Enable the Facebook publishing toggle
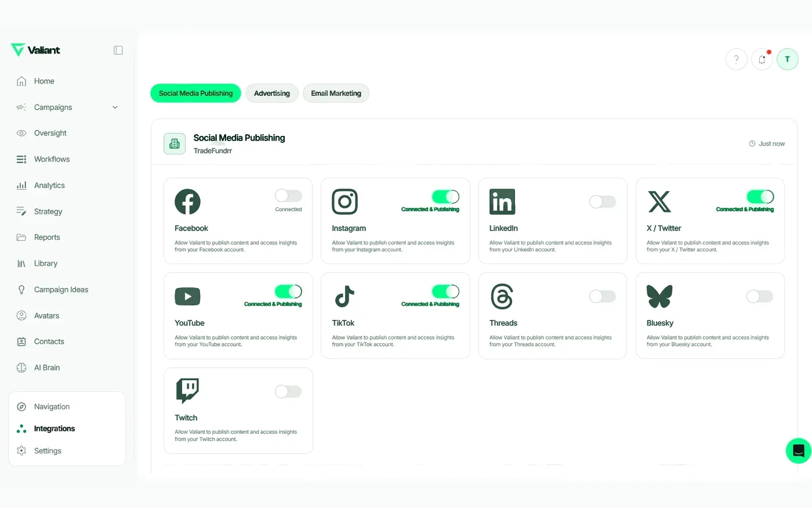The height and width of the screenshot is (508, 812). coord(288,196)
